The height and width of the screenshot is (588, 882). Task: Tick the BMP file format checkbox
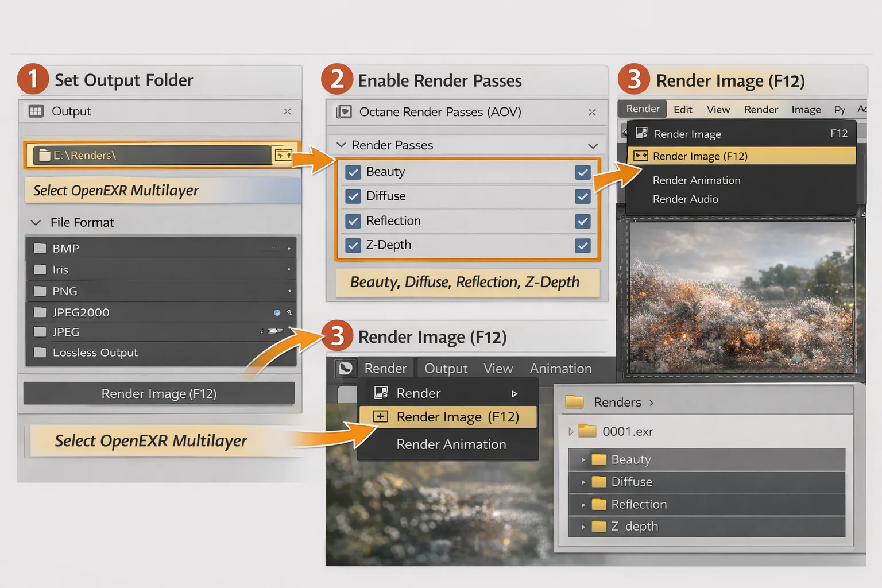40,248
